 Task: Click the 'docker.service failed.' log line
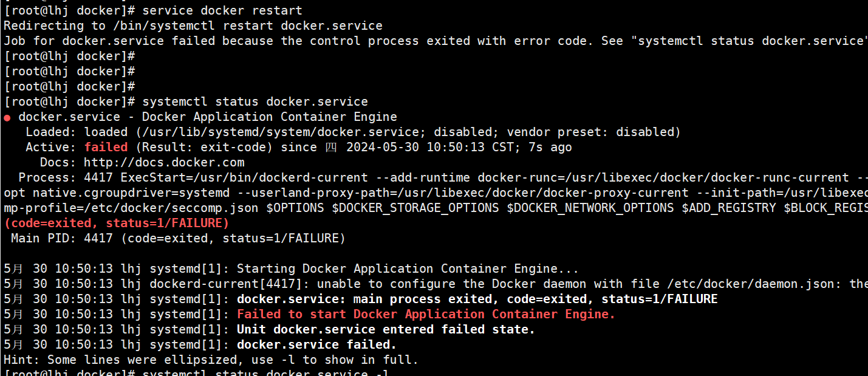[316, 344]
